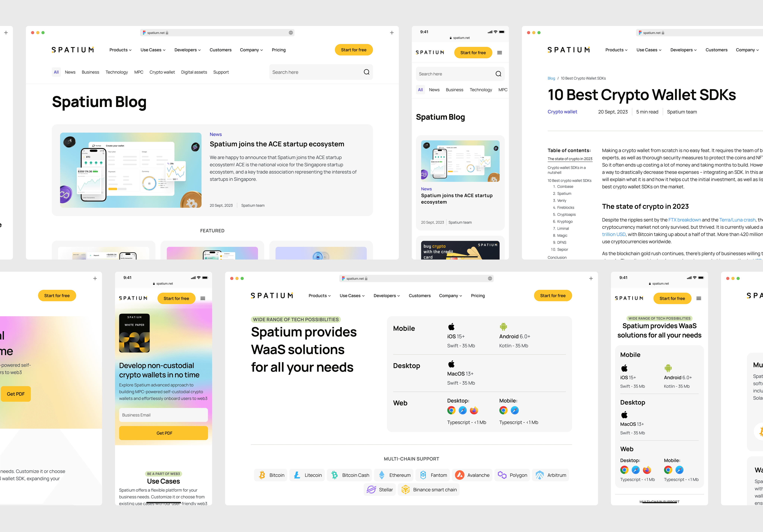Click the mobile hamburger menu icon
This screenshot has width=763, height=532.
coord(500,53)
